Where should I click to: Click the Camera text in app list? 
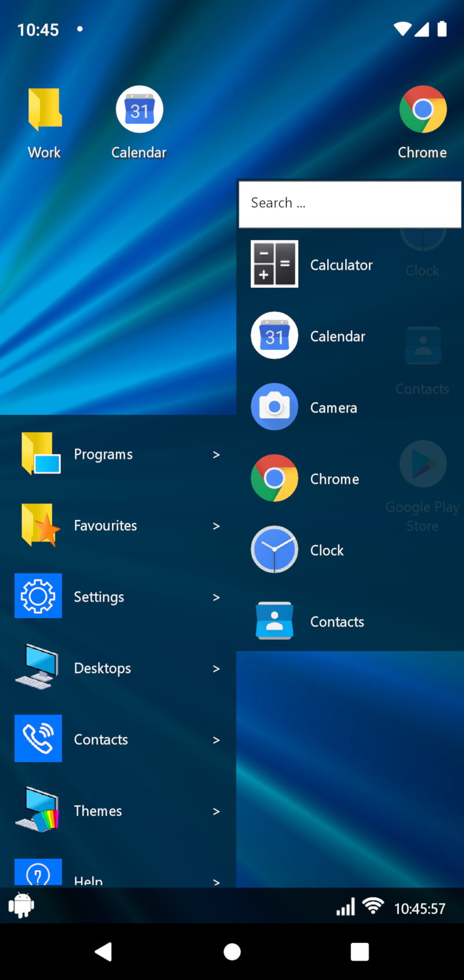(x=333, y=408)
